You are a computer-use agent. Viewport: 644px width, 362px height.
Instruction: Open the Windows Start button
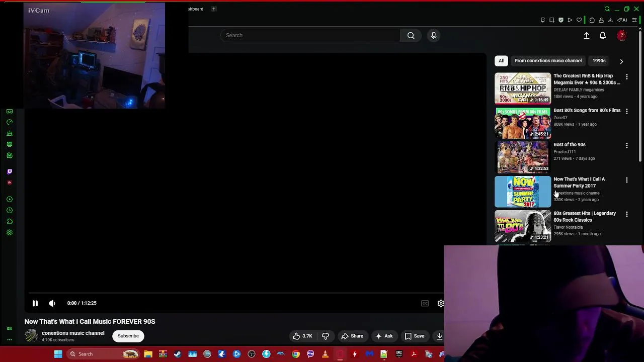click(x=58, y=354)
